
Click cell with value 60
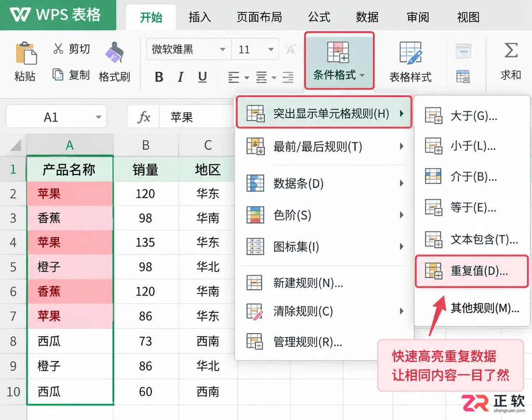(x=146, y=392)
